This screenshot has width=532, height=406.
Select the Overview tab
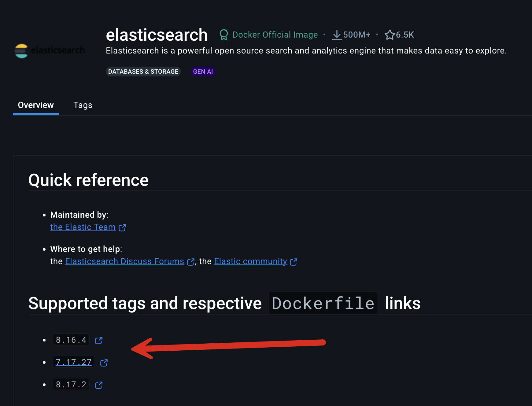coord(35,105)
